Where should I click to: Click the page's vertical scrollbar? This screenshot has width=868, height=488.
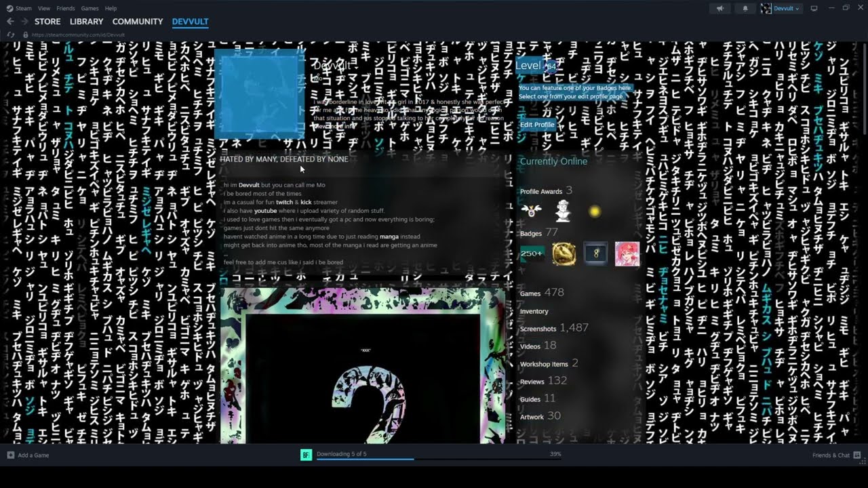pyautogui.click(x=865, y=88)
